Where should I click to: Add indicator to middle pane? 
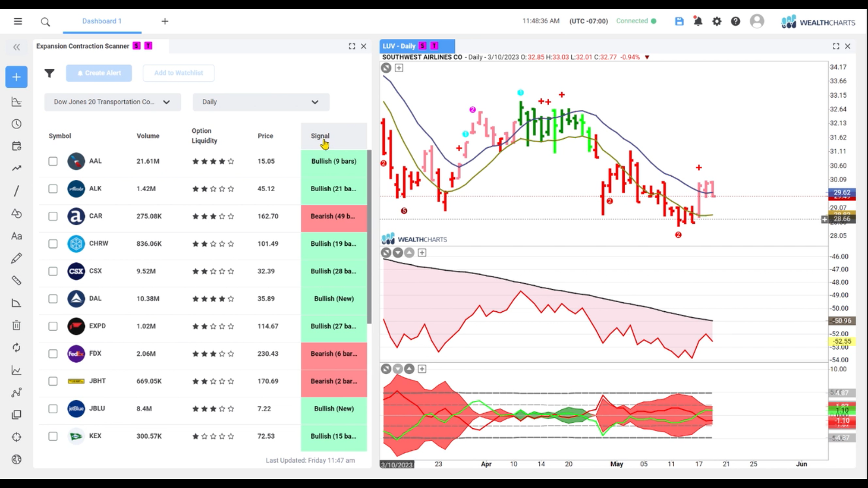coord(422,253)
